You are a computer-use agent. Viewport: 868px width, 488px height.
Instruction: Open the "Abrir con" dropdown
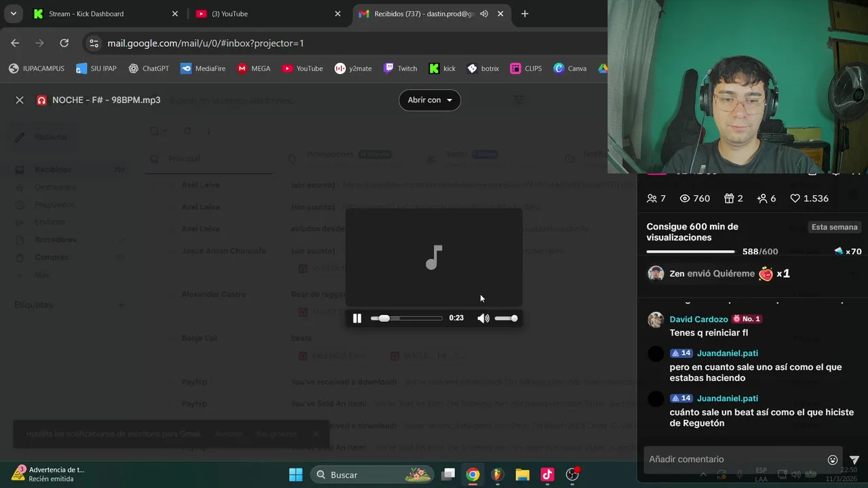pos(430,100)
